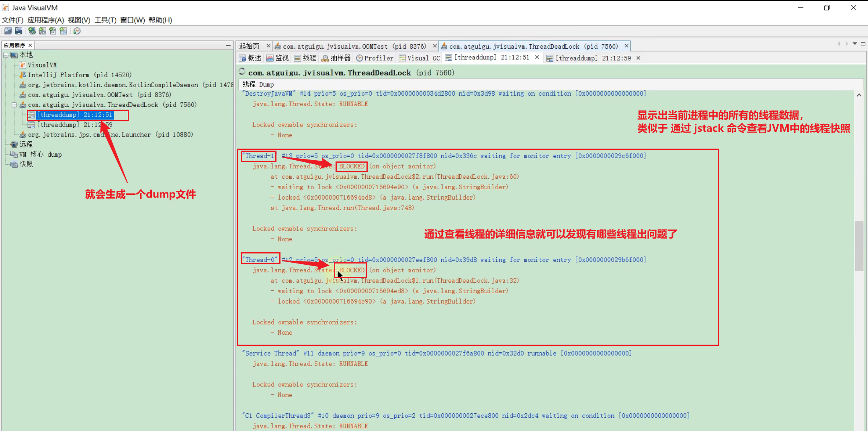
Task: Select OOMTest (pid 8376) in tree
Action: point(100,95)
